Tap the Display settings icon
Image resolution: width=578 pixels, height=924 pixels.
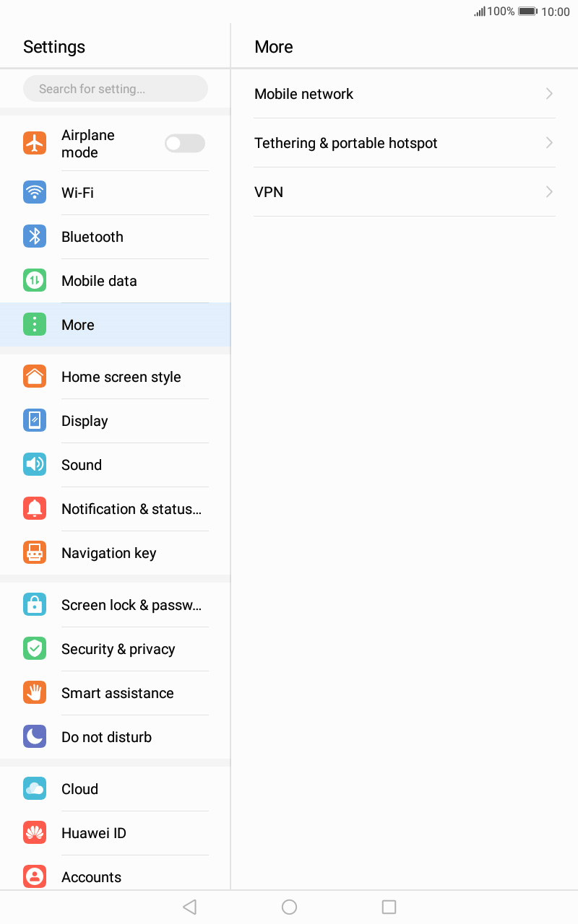(x=35, y=421)
